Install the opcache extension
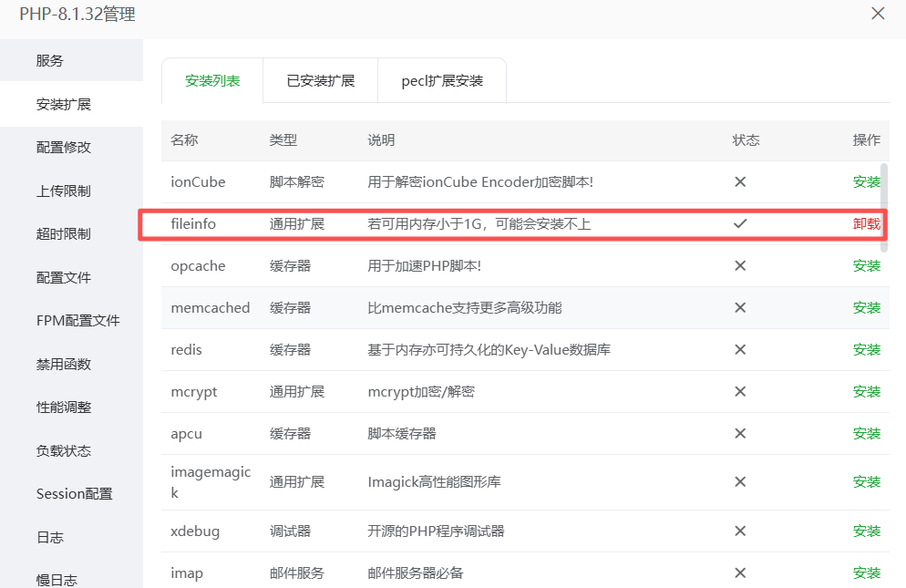Image resolution: width=906 pixels, height=588 pixels. (866, 265)
